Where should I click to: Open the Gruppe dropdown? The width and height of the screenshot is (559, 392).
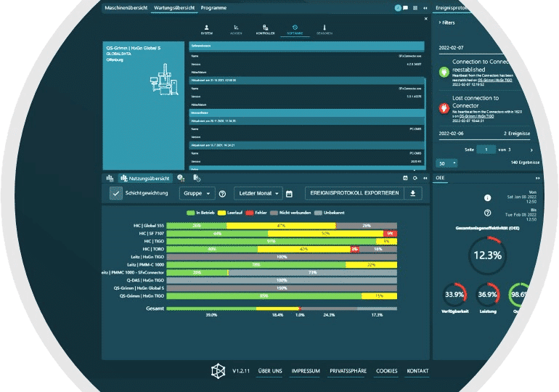[x=197, y=193]
